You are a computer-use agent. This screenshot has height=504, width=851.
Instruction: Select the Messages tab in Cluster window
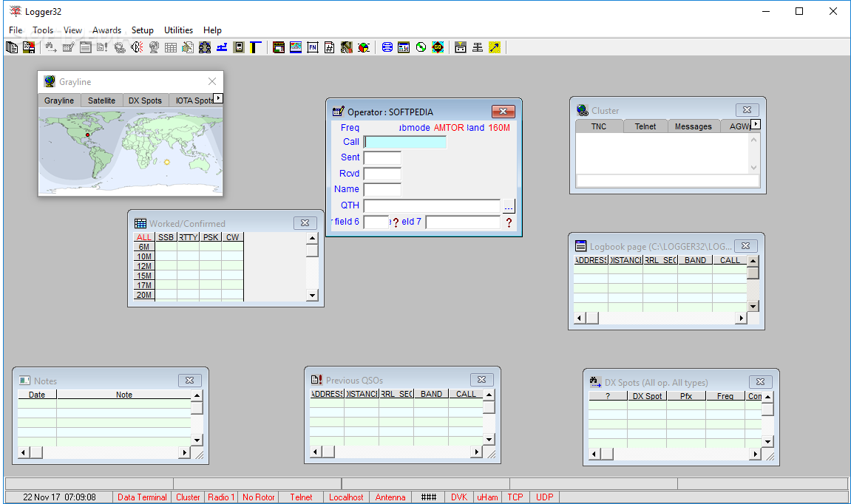693,126
